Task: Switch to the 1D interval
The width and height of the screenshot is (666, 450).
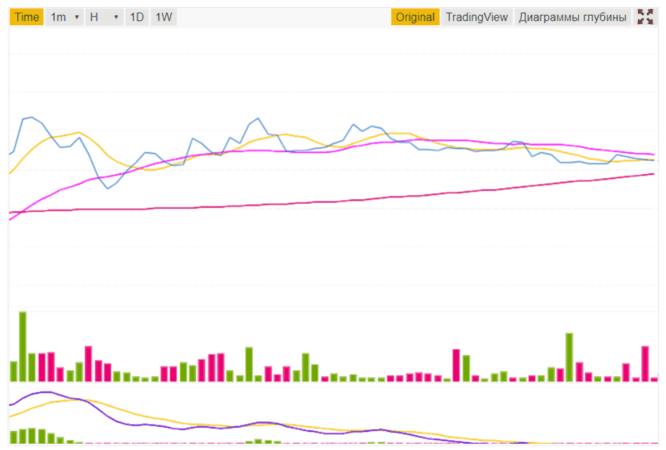Action: tap(136, 17)
